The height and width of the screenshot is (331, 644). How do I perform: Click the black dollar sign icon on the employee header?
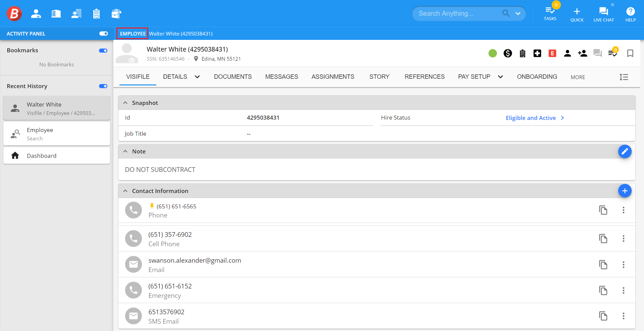click(508, 53)
